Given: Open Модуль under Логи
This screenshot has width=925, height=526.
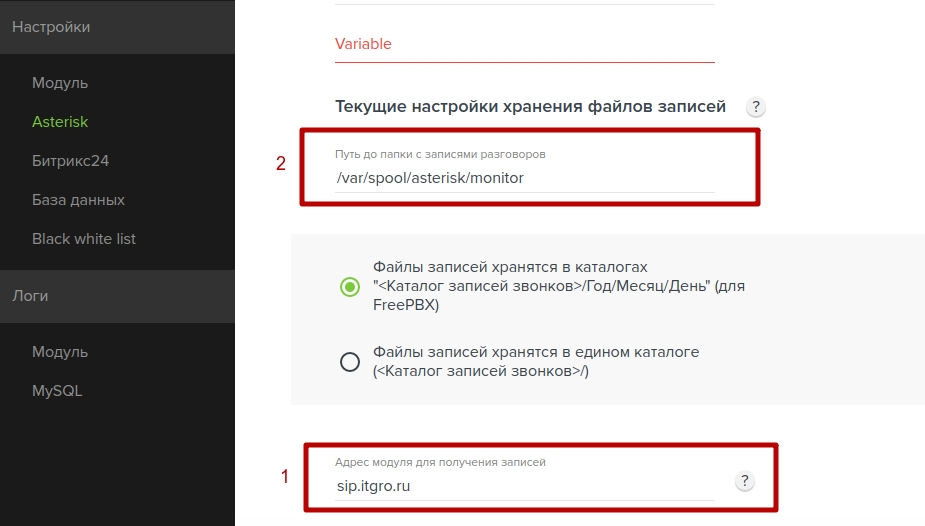Looking at the screenshot, I should (x=60, y=352).
